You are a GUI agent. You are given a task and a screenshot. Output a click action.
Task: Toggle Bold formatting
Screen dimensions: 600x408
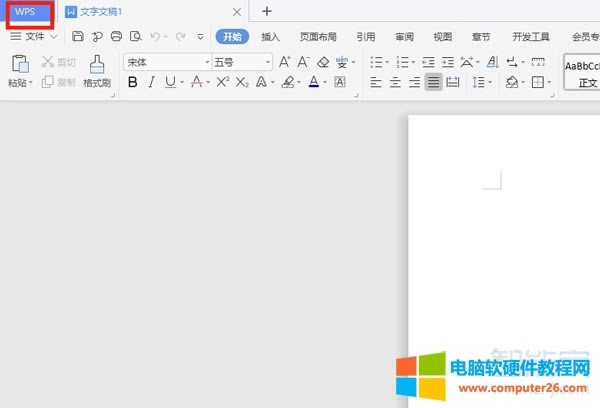tap(132, 82)
